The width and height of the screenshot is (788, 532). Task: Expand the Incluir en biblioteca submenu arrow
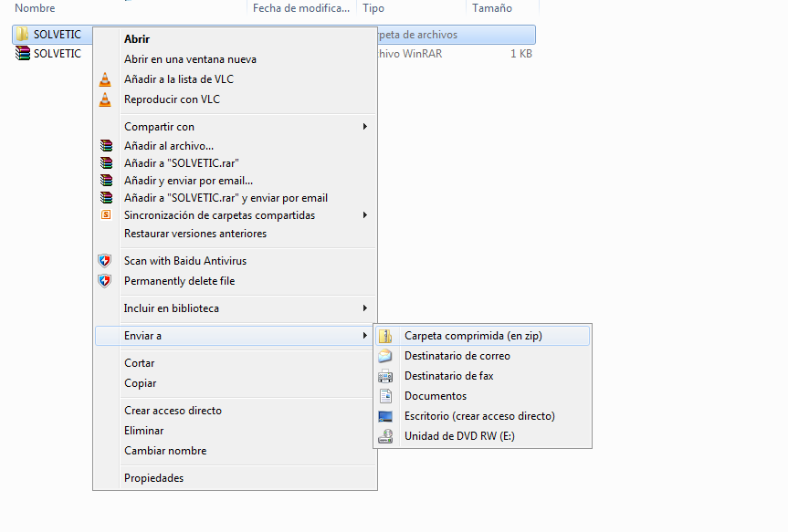coord(365,308)
